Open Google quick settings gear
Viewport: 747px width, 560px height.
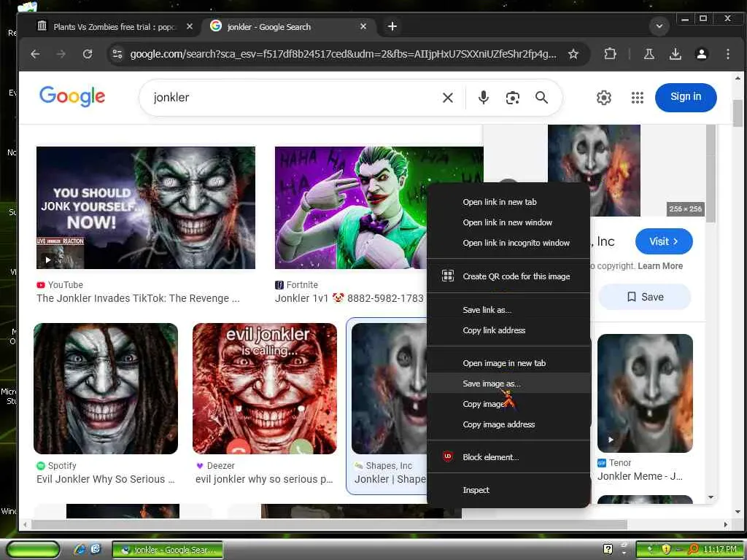pyautogui.click(x=603, y=98)
